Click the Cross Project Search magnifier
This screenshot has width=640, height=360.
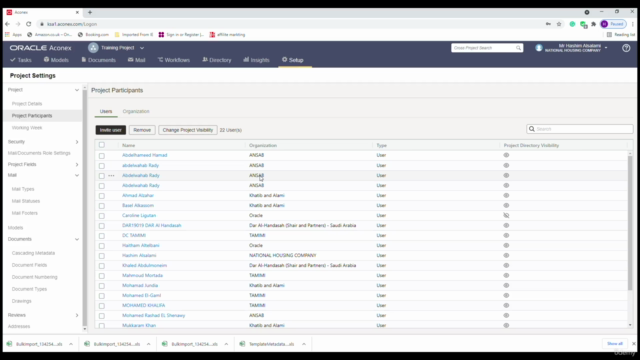click(x=518, y=48)
